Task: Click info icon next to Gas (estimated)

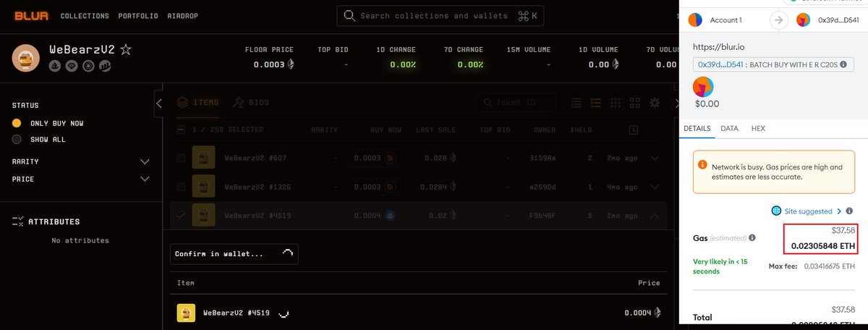Action: coord(752,237)
